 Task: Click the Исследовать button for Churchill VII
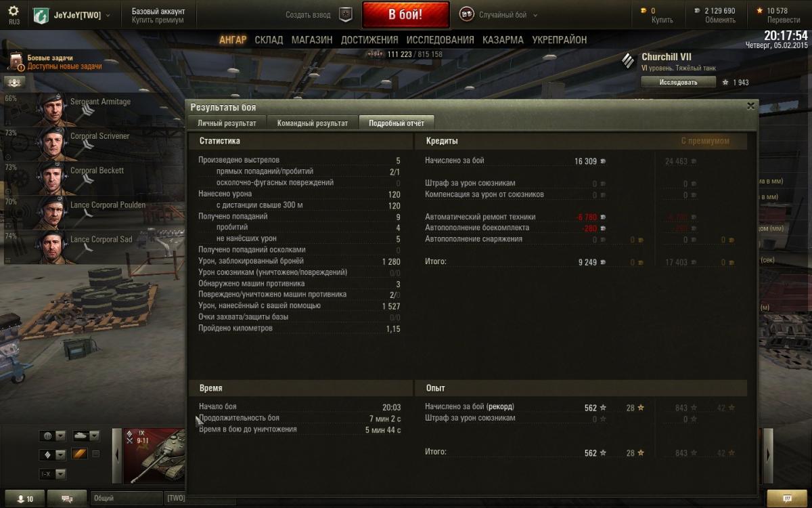click(x=678, y=82)
